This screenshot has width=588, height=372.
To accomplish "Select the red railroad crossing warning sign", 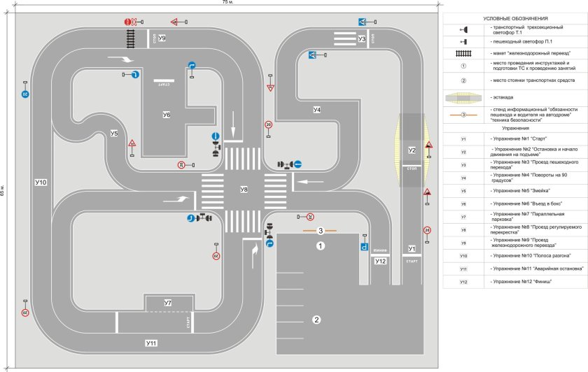I will tap(129, 23).
